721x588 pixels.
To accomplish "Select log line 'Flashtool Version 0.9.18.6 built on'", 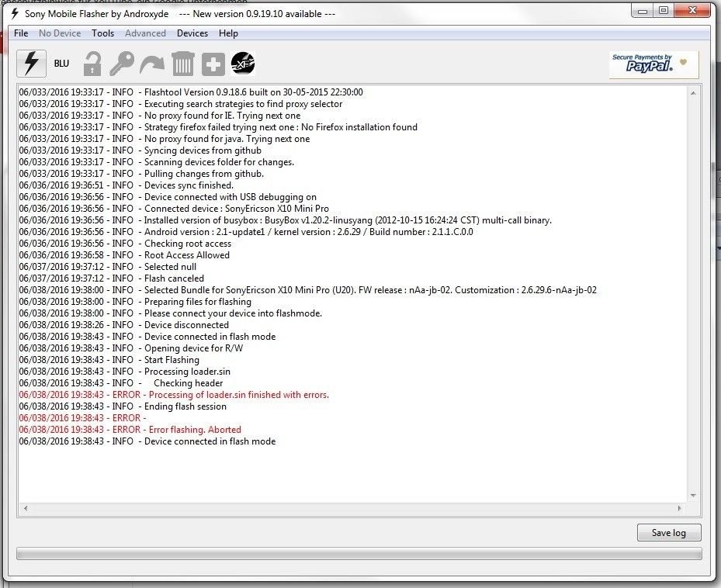I will click(x=191, y=92).
